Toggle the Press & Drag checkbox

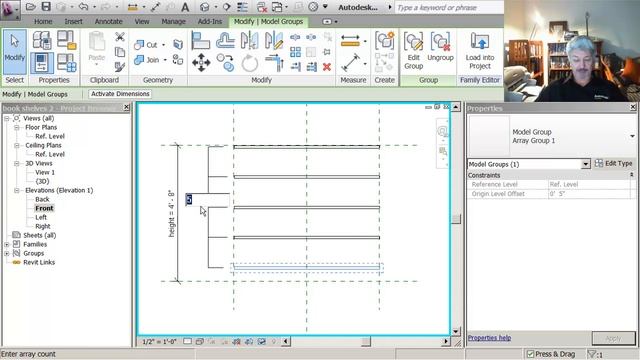pyautogui.click(x=530, y=354)
